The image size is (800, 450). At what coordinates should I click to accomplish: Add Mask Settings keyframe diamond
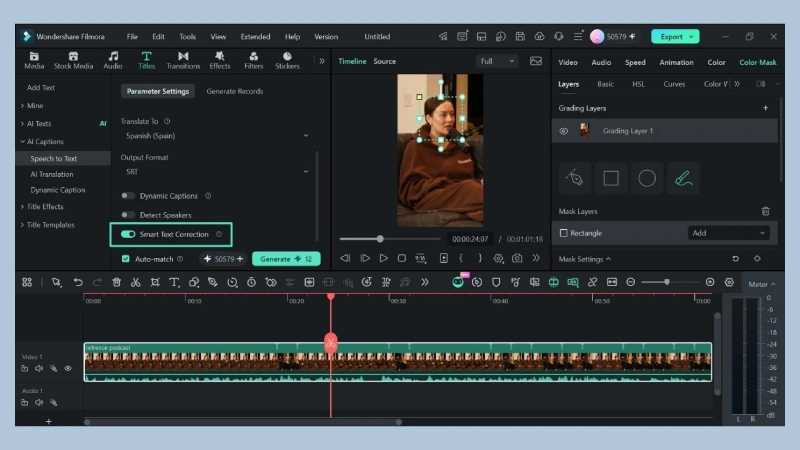click(757, 259)
